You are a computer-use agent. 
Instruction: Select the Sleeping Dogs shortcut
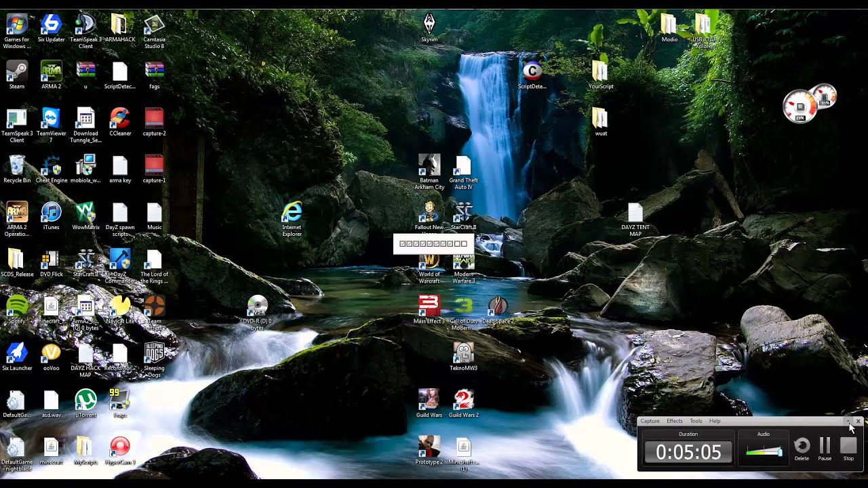(x=154, y=359)
